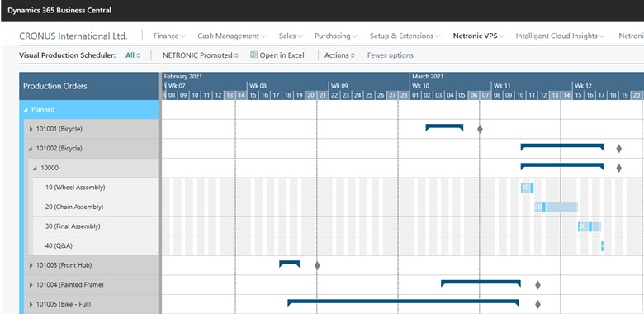Collapse the Planned group header
This screenshot has width=644, height=314.
(26, 110)
